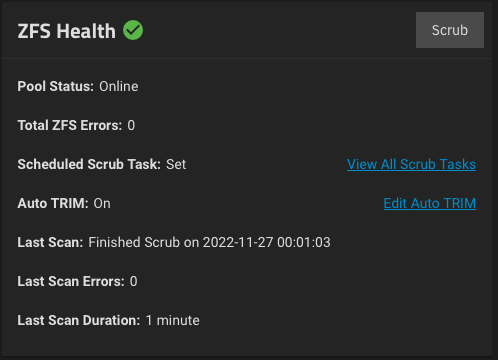Viewport: 498px width, 360px height.
Task: Open the Edit Auto TRIM link
Action: 430,203
